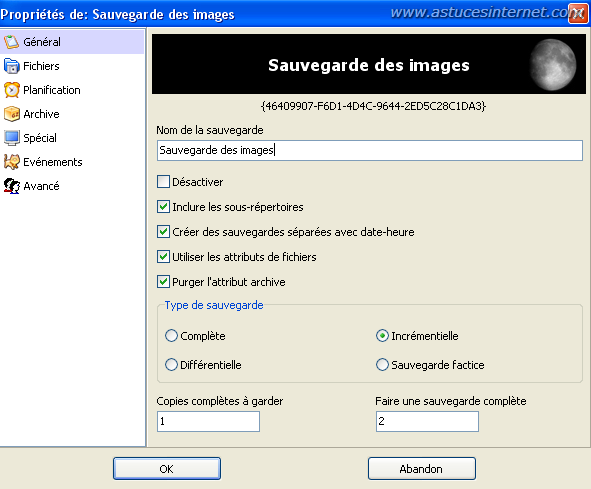Click the Planification alarm clock icon

[11, 90]
